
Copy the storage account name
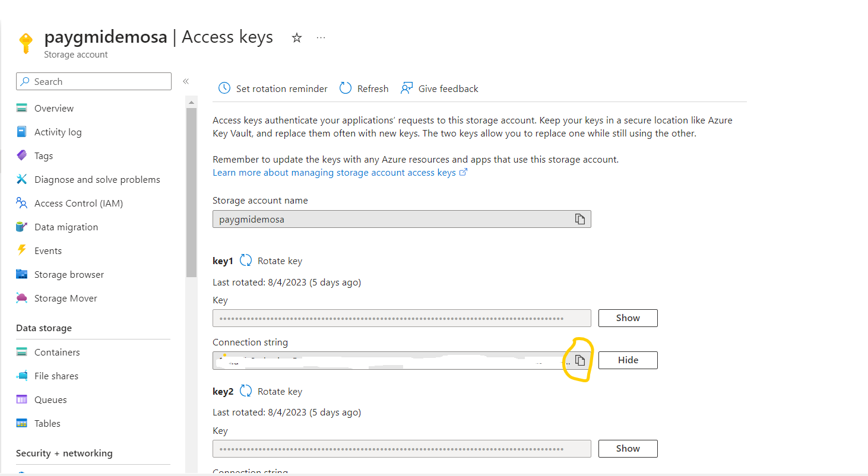[x=580, y=219]
